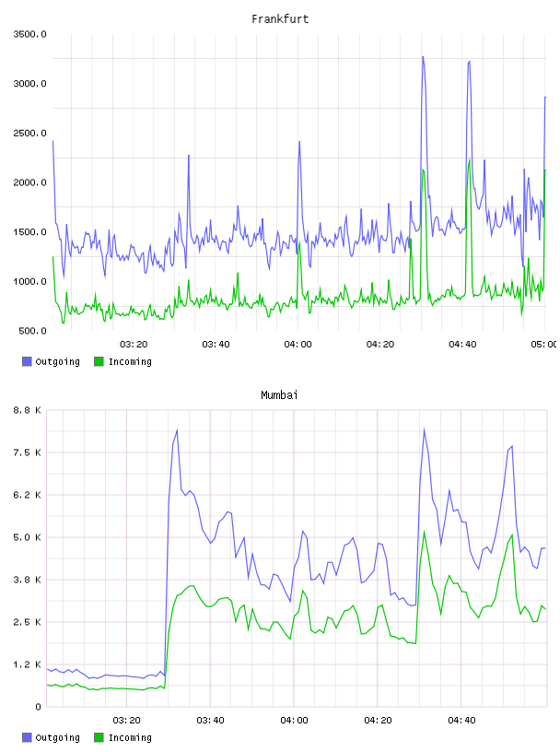Image resolution: width=560 pixels, height=752 pixels.
Task: Click the 6.2 K y-axis label
Action: [28, 495]
